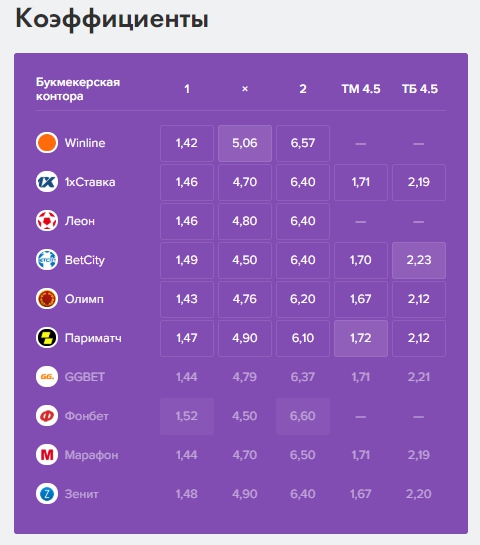Screen dimensions: 480x545
Task: Open the Олимп bookmaker logo icon
Action: (47, 299)
